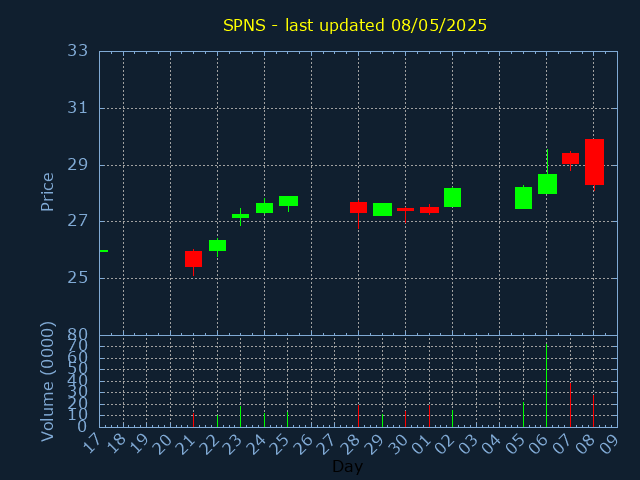The width and height of the screenshot is (640, 480).
Task: Click the green candlestick on day 06
Action: click(547, 184)
